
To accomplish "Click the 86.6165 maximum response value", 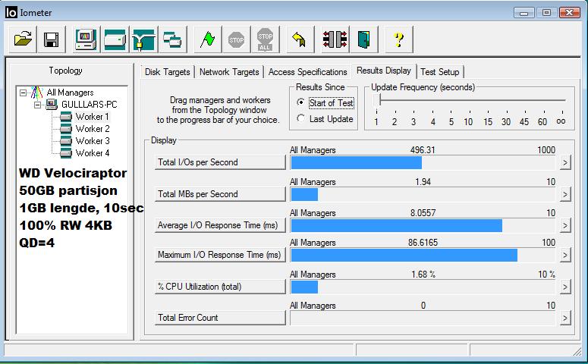I will click(x=423, y=243).
